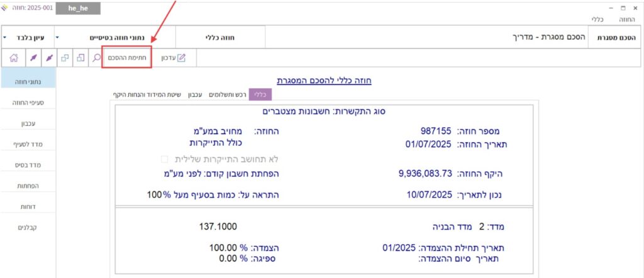Click the window icon beside the magnifying glass

pyautogui.click(x=80, y=58)
